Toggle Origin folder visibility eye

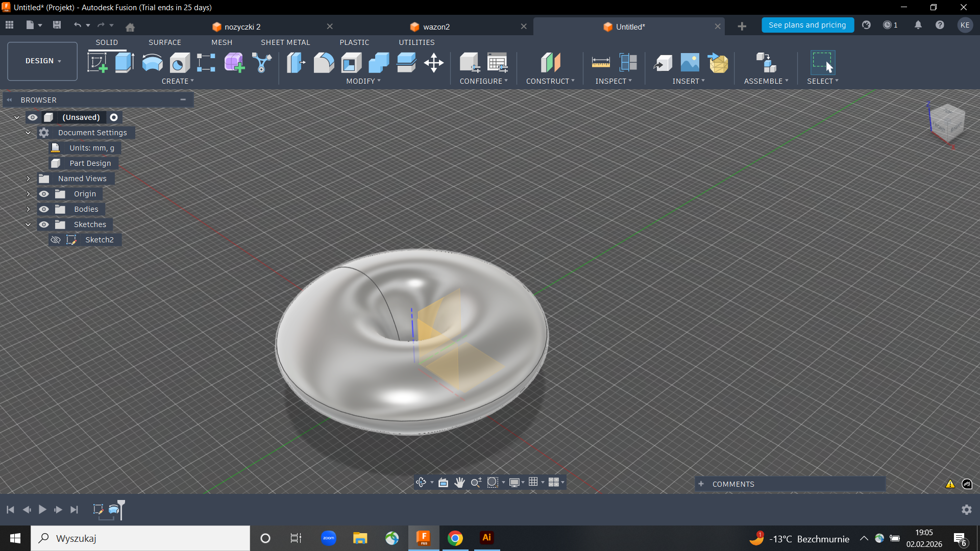click(44, 194)
